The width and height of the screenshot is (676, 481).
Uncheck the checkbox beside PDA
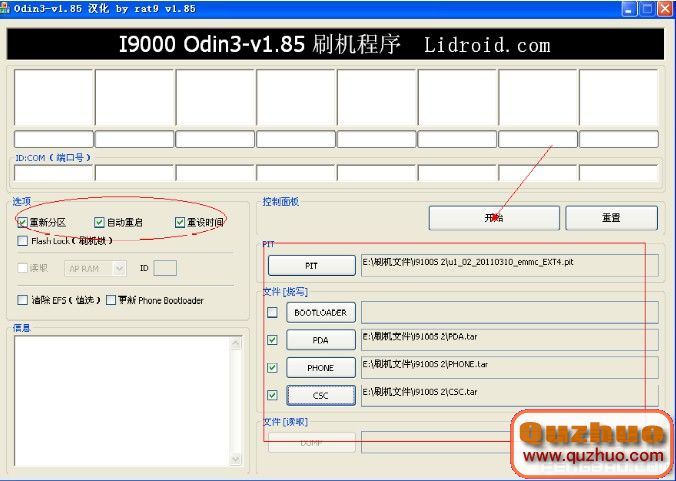272,340
